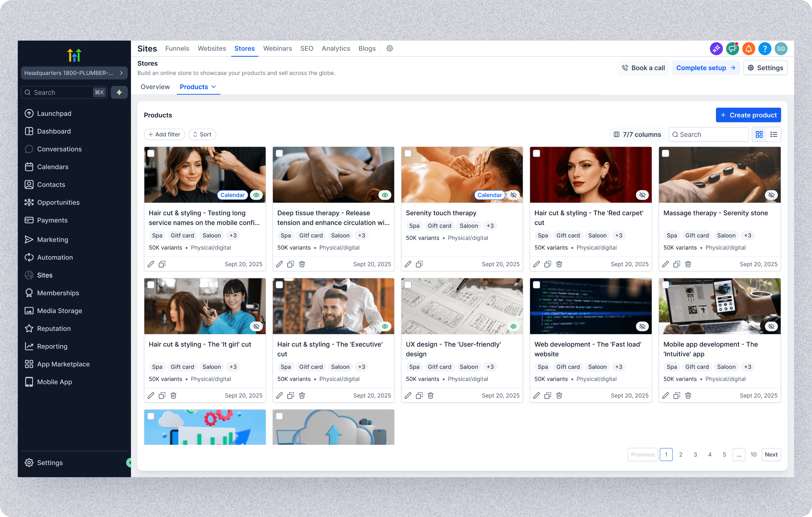Image resolution: width=812 pixels, height=517 pixels.
Task: Open Automation in the sidebar
Action: coord(55,257)
